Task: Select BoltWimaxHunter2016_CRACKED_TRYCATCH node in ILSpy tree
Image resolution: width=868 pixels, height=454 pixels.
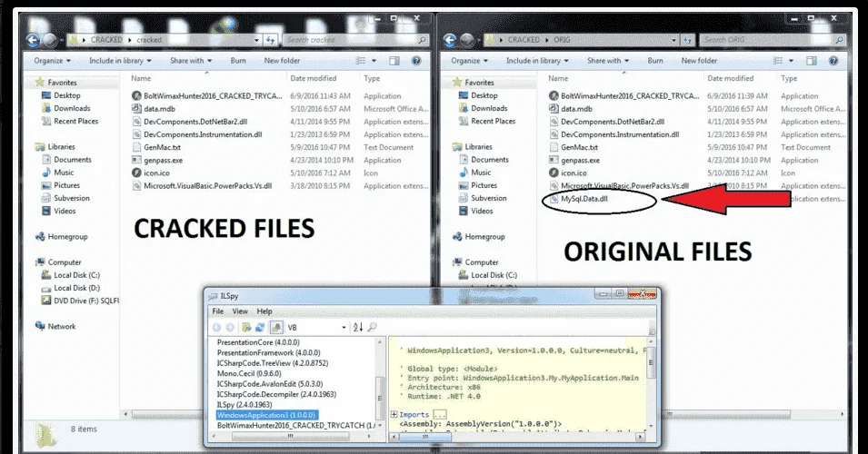Action: pyautogui.click(x=296, y=425)
